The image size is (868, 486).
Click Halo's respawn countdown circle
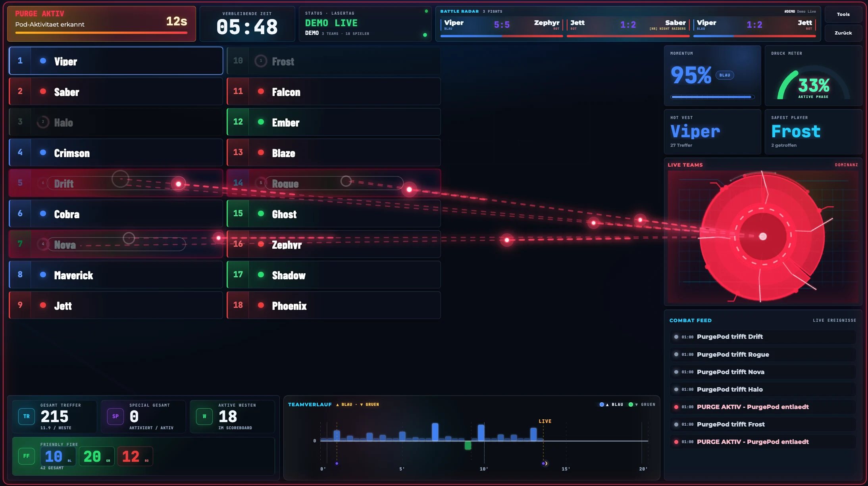43,122
